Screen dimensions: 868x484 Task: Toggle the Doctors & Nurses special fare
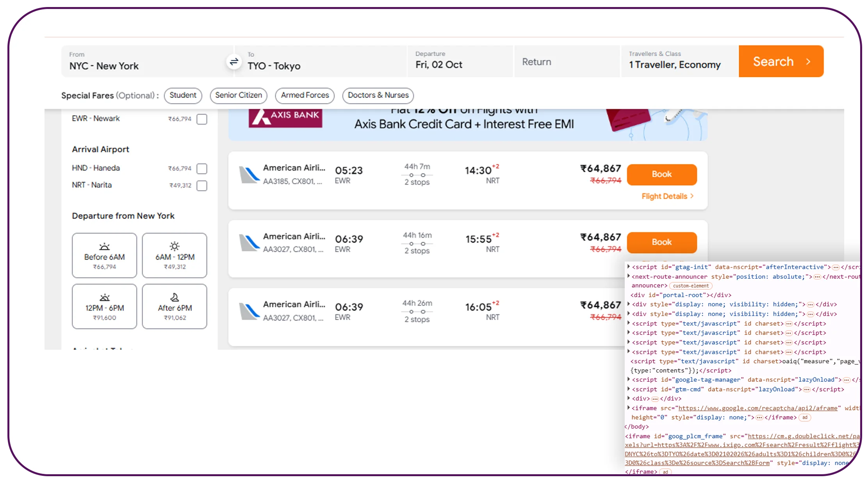click(x=378, y=96)
